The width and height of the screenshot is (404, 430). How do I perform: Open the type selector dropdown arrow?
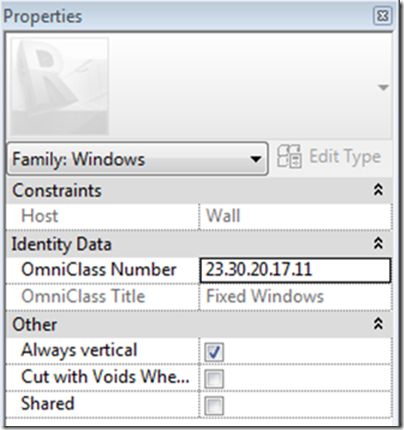pyautogui.click(x=383, y=88)
